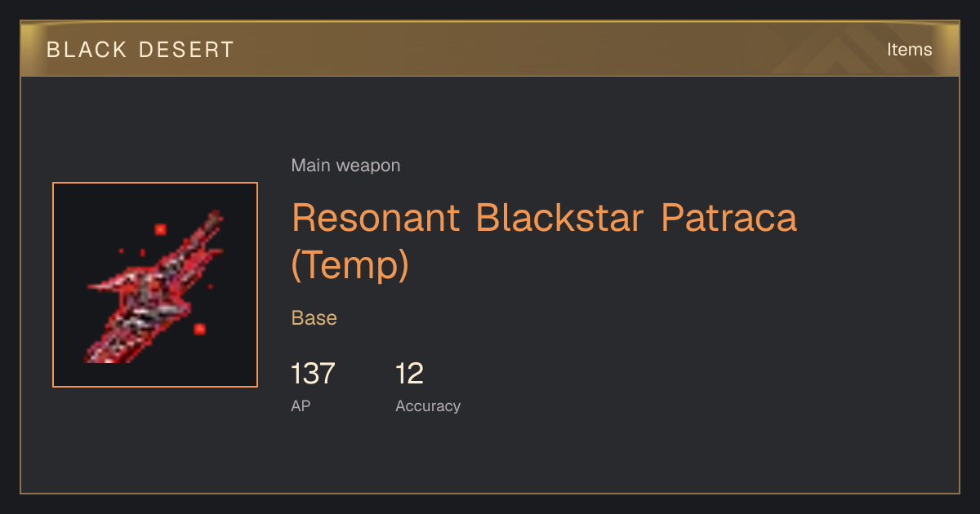Click the upper red spark in weapon icon

pos(161,229)
